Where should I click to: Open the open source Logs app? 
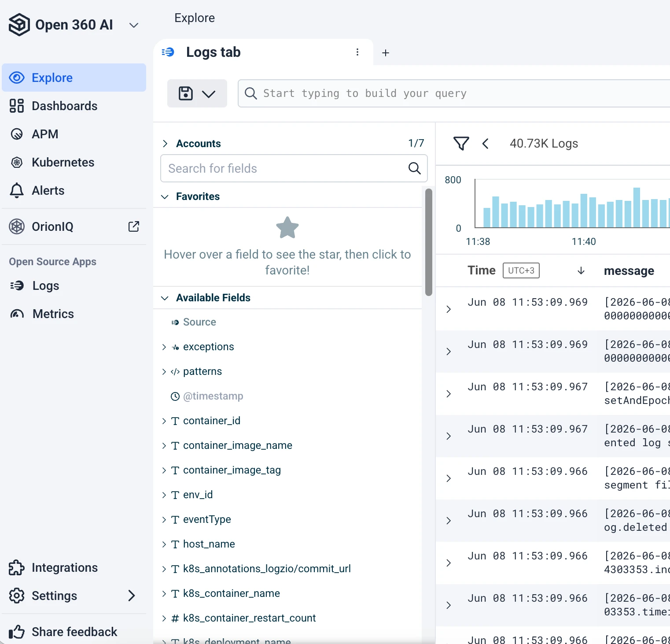74,285
